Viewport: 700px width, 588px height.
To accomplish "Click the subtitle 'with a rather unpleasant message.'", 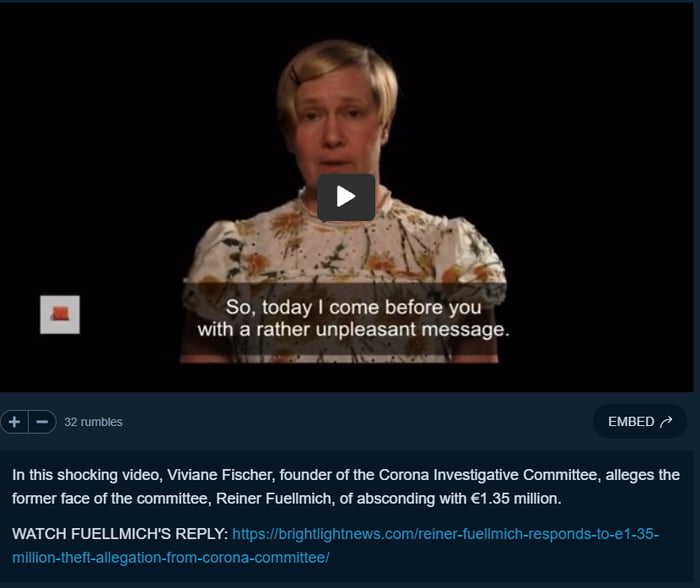I will coord(354,330).
